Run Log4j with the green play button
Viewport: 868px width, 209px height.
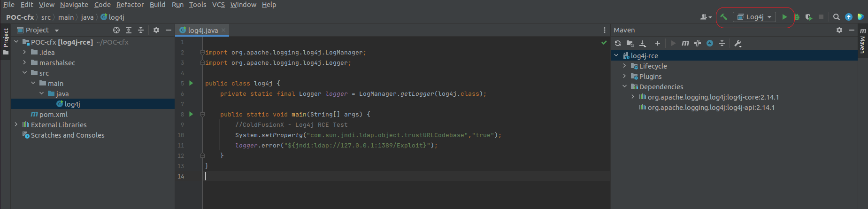[784, 17]
